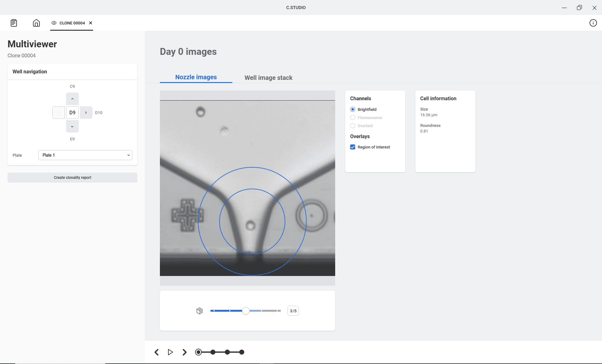This screenshot has width=602, height=364.
Task: Switch to Well image stack tab
Action: pos(268,77)
